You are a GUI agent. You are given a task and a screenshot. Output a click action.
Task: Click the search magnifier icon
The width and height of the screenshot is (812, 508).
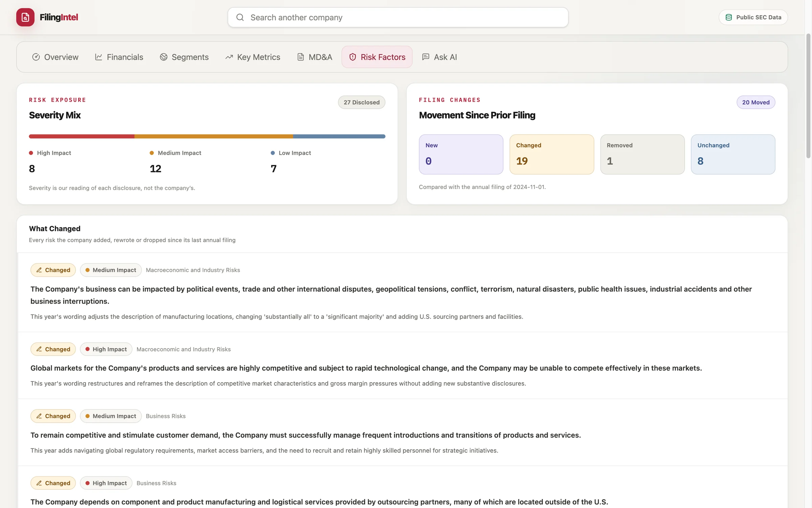point(240,17)
